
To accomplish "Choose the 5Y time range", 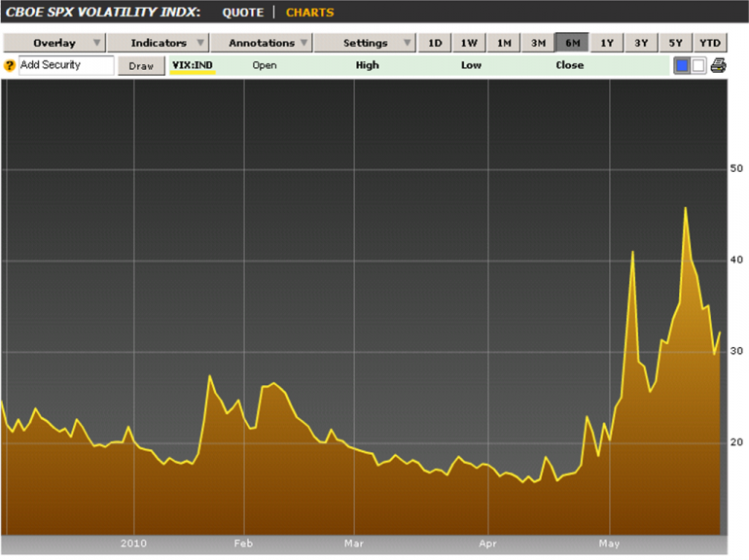I will click(x=675, y=43).
